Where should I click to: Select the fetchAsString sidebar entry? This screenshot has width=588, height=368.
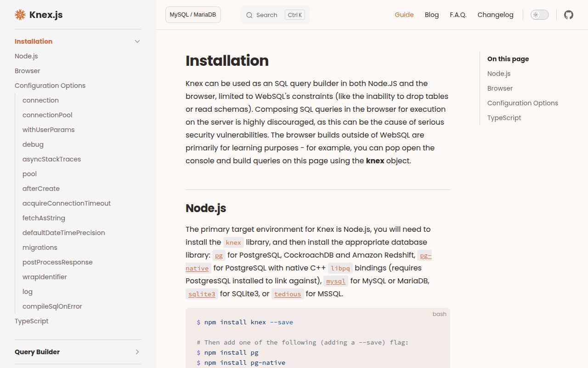pyautogui.click(x=44, y=218)
